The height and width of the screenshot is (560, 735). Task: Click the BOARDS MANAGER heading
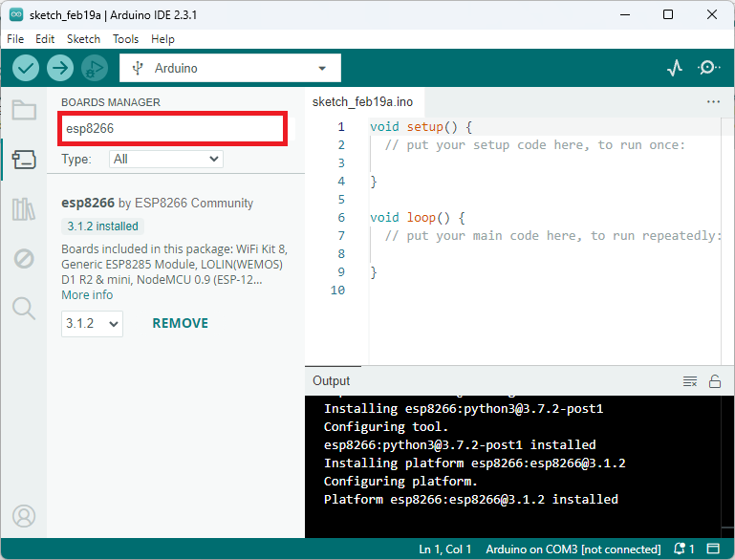coord(111,102)
